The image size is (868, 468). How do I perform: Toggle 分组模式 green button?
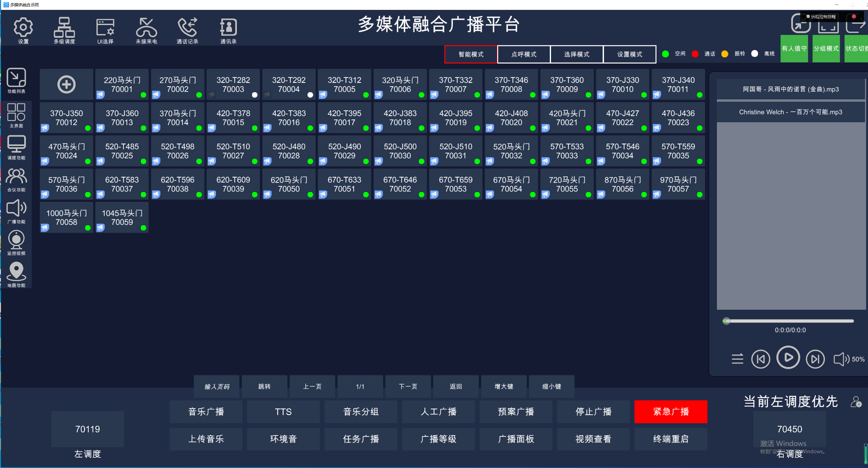[x=826, y=49]
